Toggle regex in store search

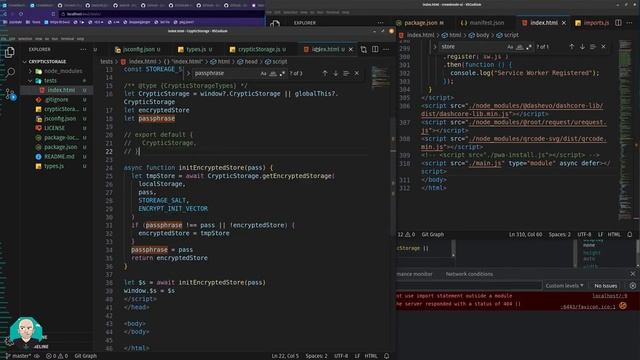(529, 47)
